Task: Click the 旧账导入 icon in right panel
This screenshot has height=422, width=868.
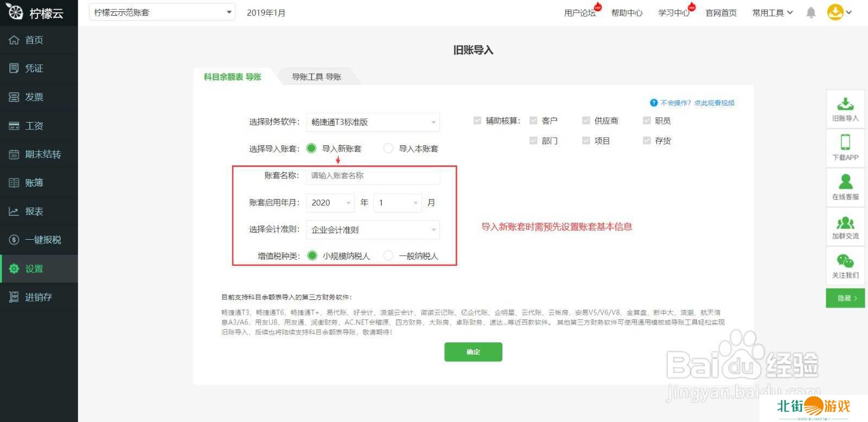Action: pyautogui.click(x=845, y=104)
